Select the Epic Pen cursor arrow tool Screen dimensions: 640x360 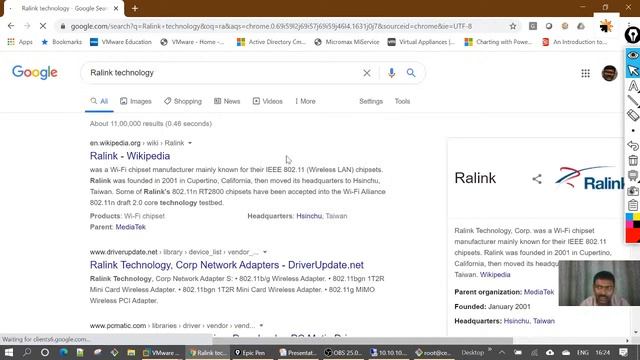pos(633,70)
